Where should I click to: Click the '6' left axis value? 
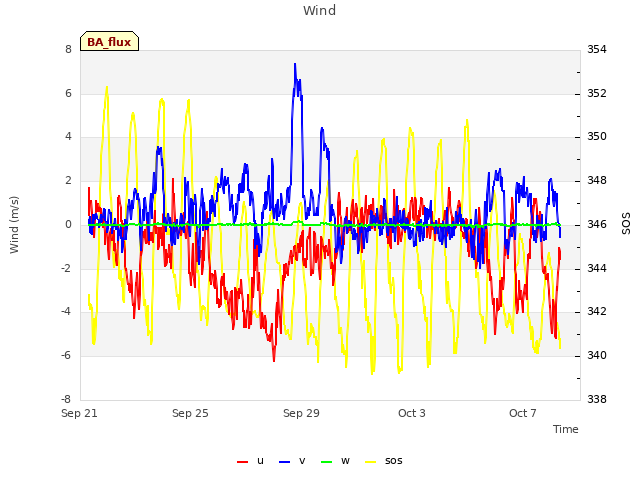(x=68, y=93)
